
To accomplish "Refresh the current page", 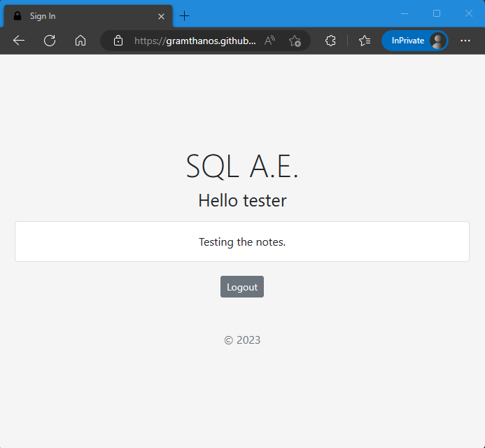I will (50, 41).
